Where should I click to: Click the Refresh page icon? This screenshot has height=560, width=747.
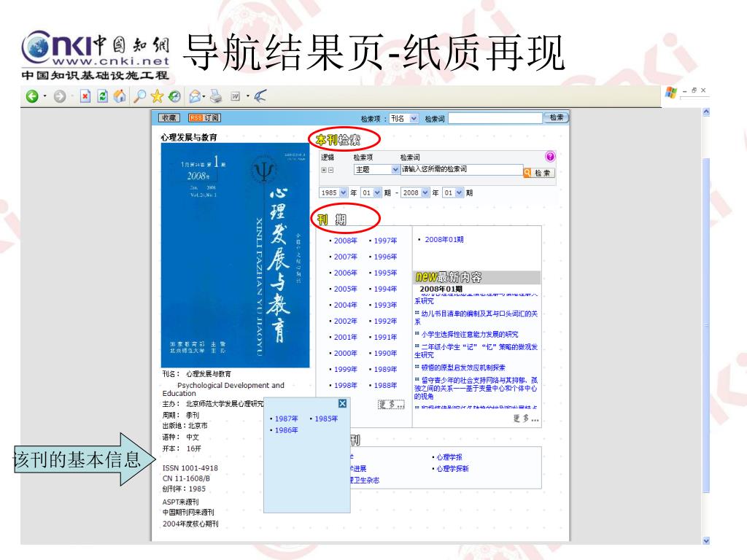[x=102, y=97]
